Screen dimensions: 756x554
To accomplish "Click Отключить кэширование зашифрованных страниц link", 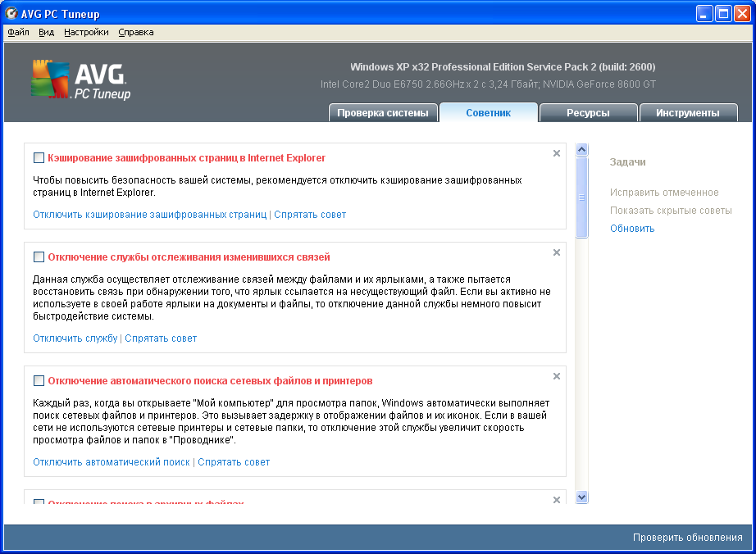I will coord(149,215).
